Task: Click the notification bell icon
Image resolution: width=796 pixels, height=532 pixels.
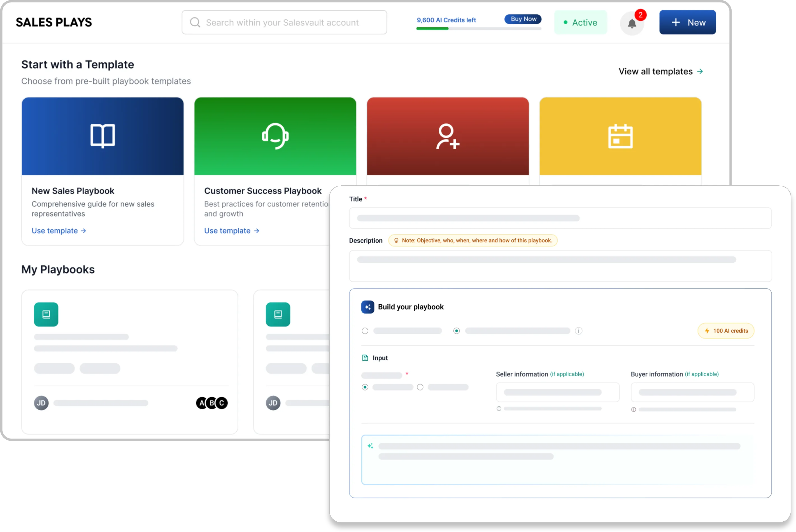Action: coord(632,24)
